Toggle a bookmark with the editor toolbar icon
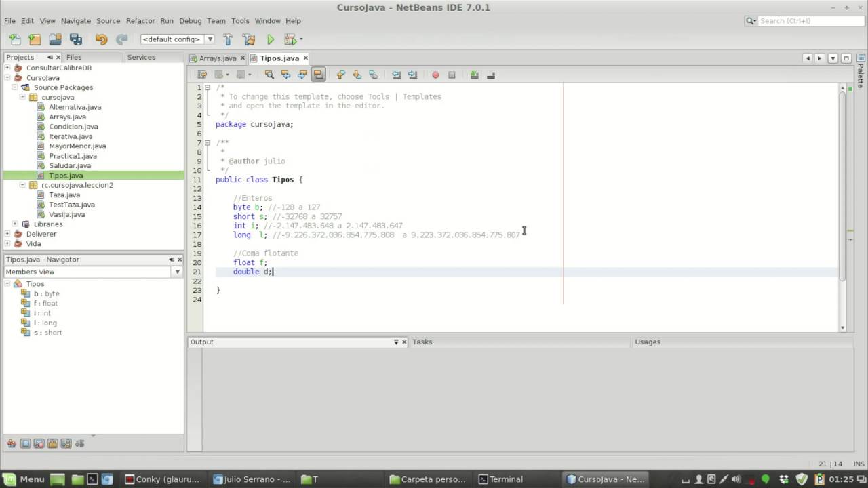The width and height of the screenshot is (868, 488). click(373, 75)
